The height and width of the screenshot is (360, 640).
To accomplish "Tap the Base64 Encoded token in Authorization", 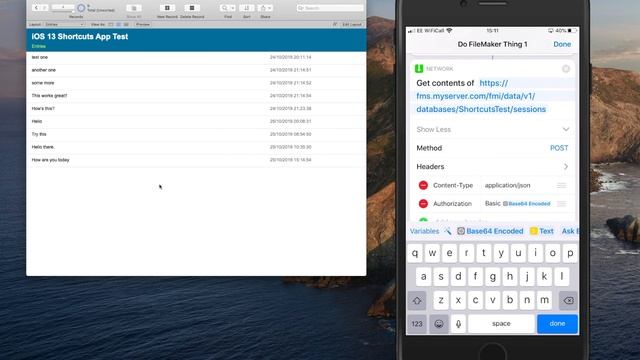I will pyautogui.click(x=527, y=204).
